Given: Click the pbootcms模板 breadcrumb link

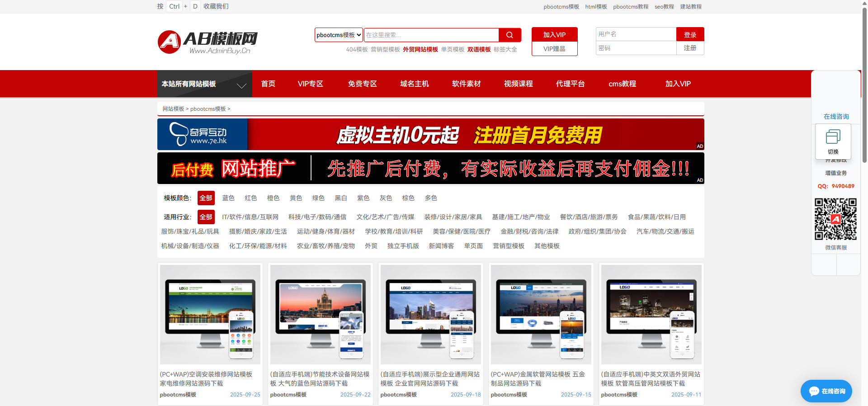Looking at the screenshot, I should [x=208, y=109].
